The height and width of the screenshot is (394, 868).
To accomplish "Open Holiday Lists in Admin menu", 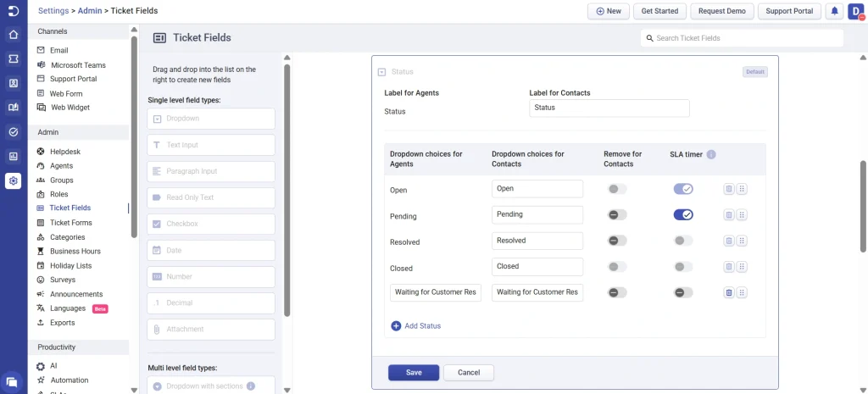I will 71,265.
